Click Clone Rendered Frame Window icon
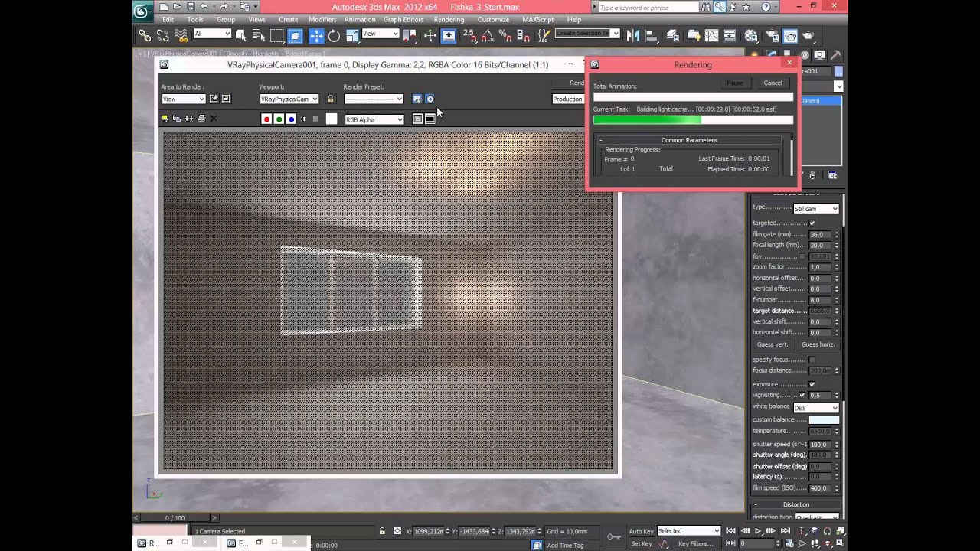980x551 pixels. (x=189, y=119)
